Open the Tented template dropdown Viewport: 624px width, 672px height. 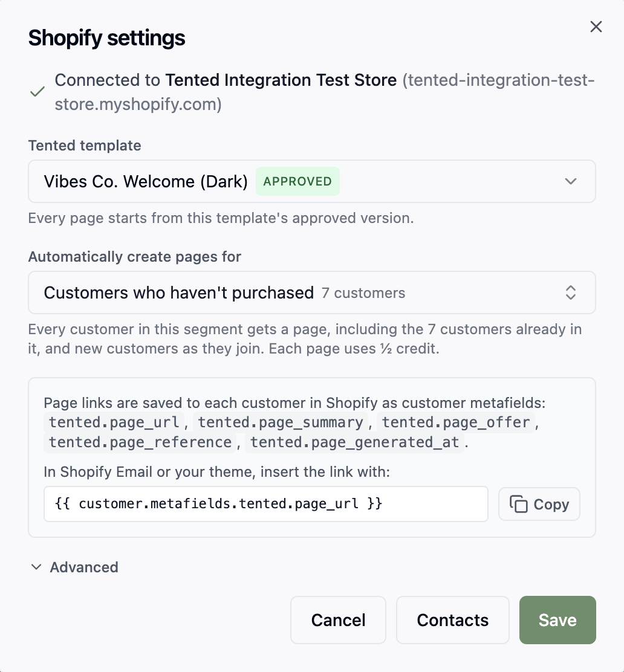312,181
